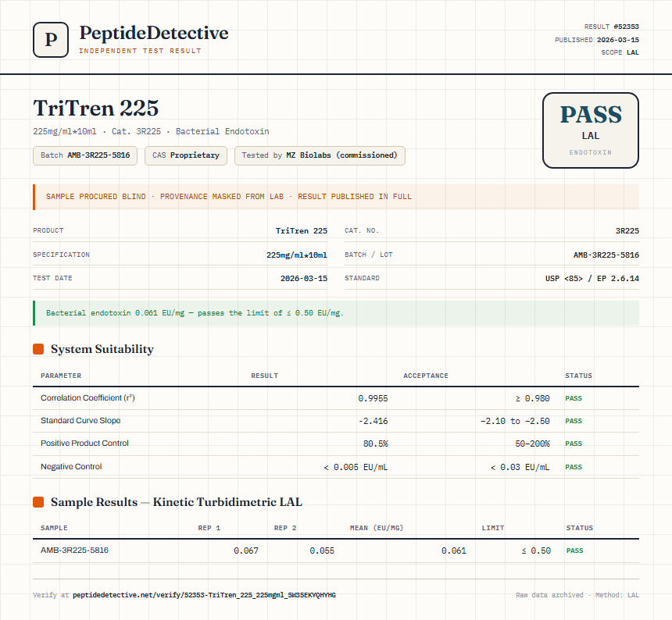
Task: Click the Parameter column header
Action: [61, 376]
